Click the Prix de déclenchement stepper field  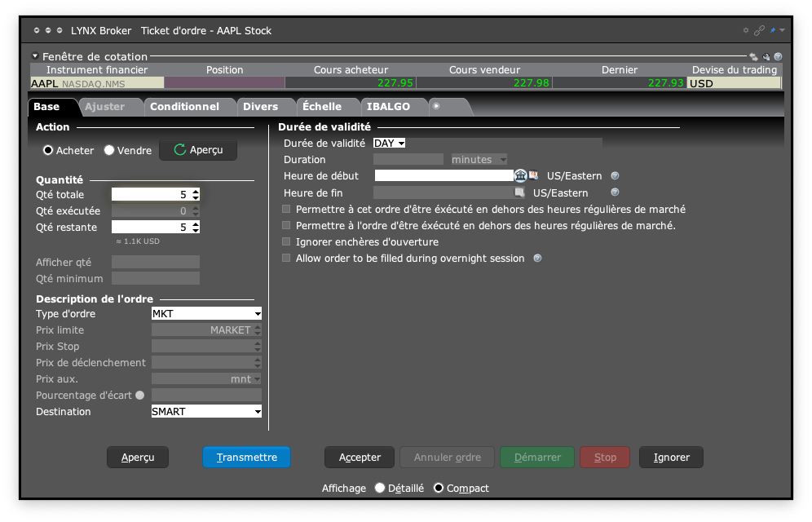coord(206,362)
